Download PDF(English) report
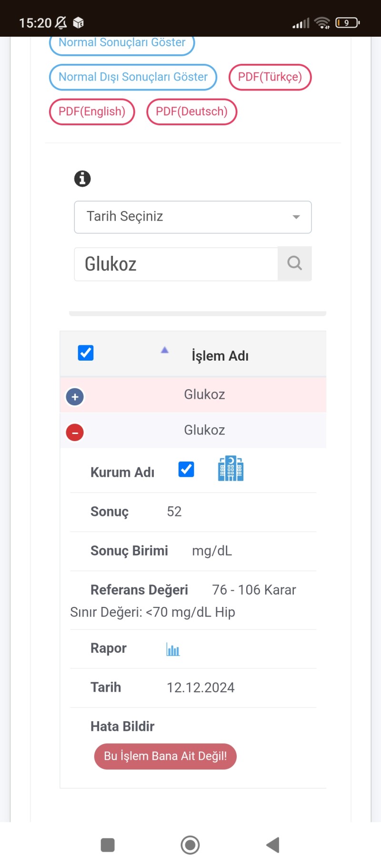 [x=92, y=111]
